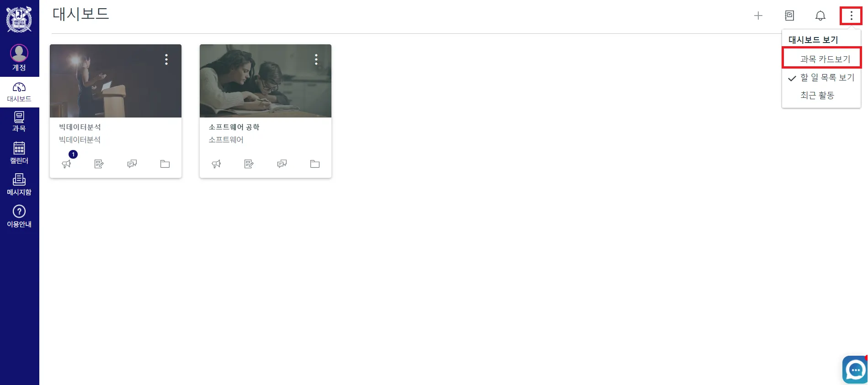Image resolution: width=868 pixels, height=385 pixels.
Task: Open announcements icon on 빅데이터분석 card
Action: 67,164
